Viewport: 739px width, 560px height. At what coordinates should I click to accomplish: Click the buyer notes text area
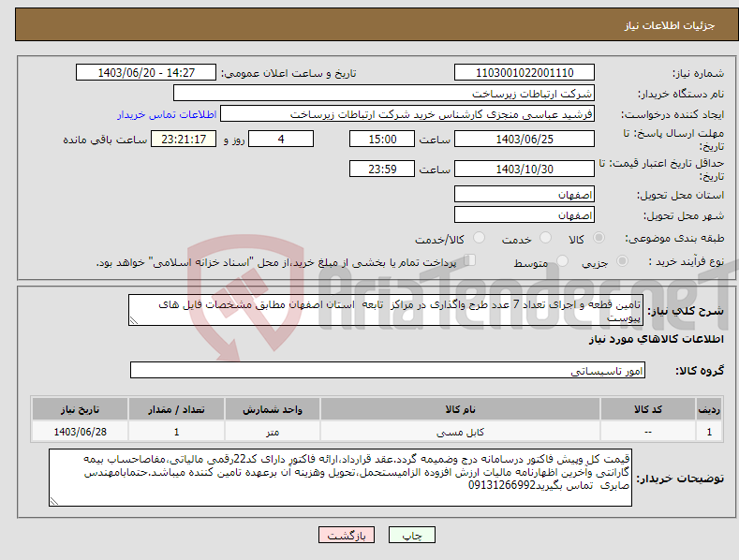[340, 478]
